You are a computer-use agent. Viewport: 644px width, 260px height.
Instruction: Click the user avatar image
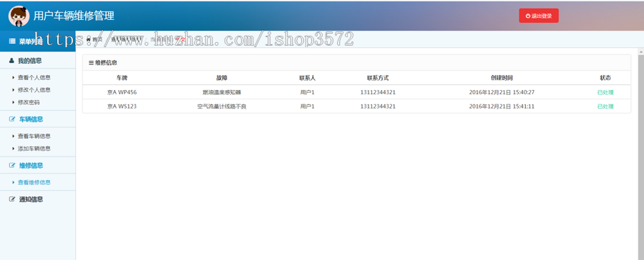(19, 16)
